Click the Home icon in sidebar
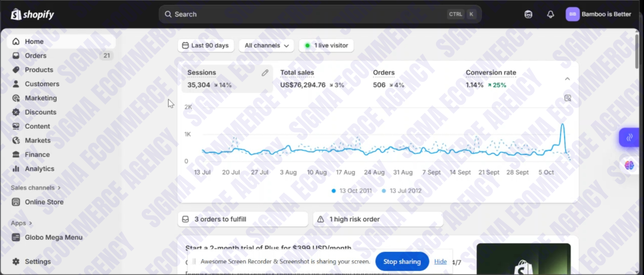Viewport: 644px width, 275px height. click(16, 42)
